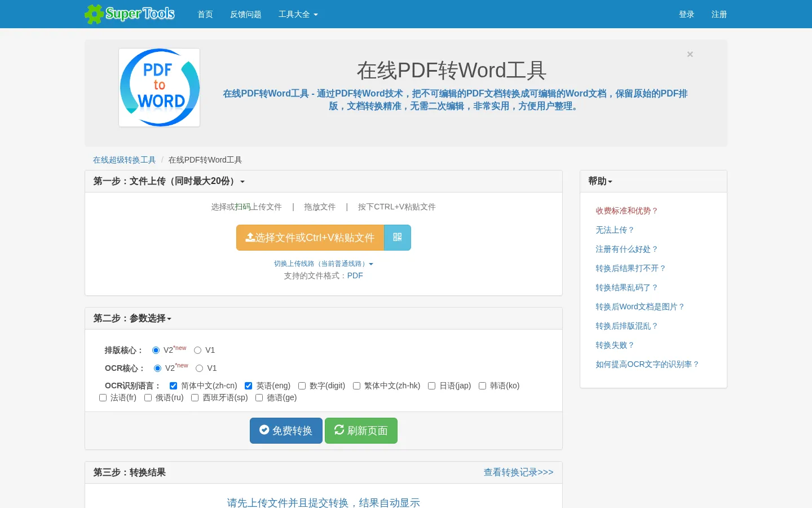
Task: Click the QR code scan upload icon
Action: tap(398, 238)
